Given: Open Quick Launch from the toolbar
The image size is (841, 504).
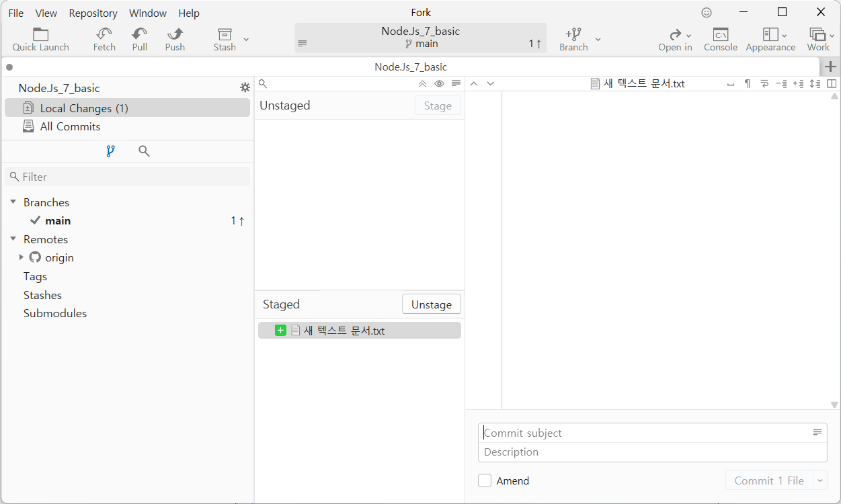Looking at the screenshot, I should point(40,40).
